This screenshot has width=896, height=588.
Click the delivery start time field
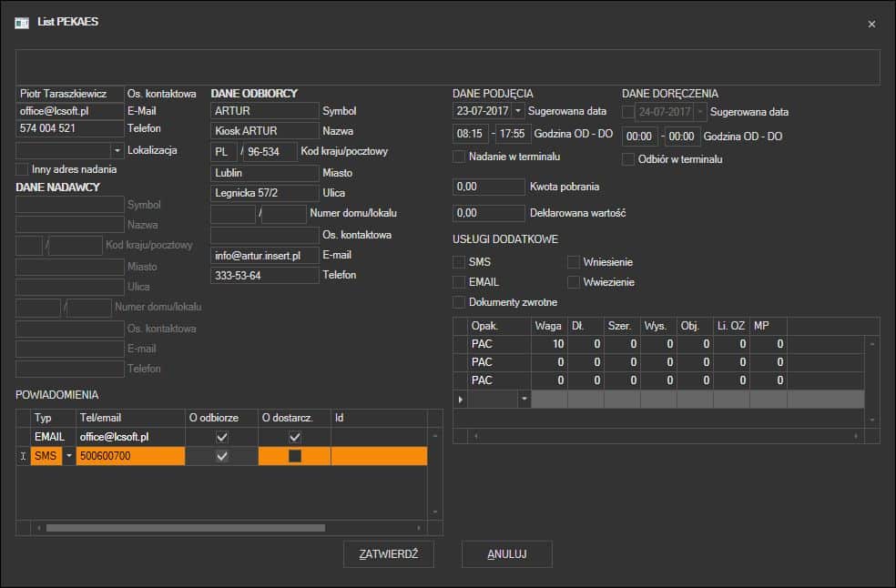pyautogui.click(x=639, y=137)
